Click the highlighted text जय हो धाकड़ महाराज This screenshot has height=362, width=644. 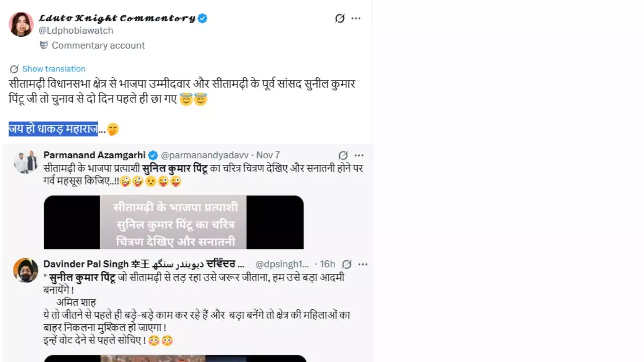(x=53, y=129)
